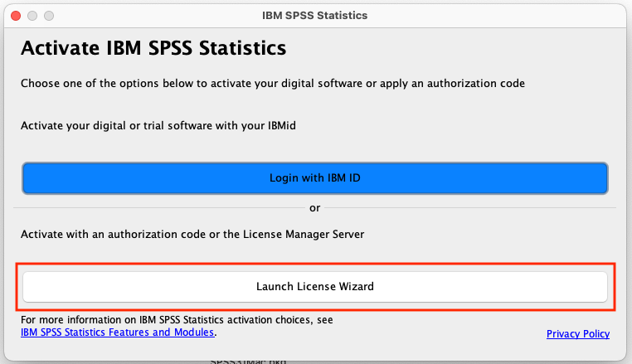Open the Launch License Wizard button
Screen dimensions: 632x364
click(314, 287)
